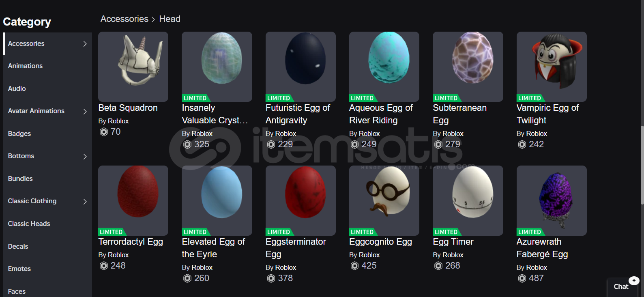Expand the Accessories category chevron
The width and height of the screenshot is (644, 297).
tap(85, 44)
